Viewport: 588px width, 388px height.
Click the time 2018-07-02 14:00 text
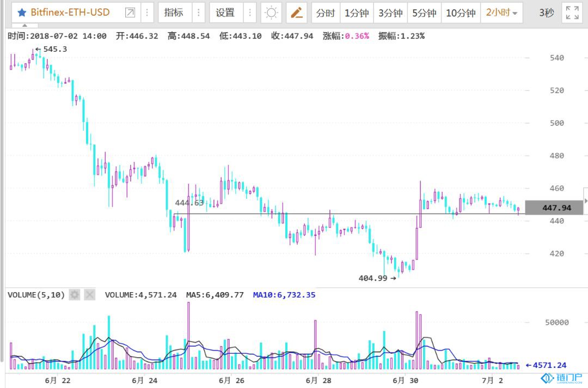coord(57,36)
